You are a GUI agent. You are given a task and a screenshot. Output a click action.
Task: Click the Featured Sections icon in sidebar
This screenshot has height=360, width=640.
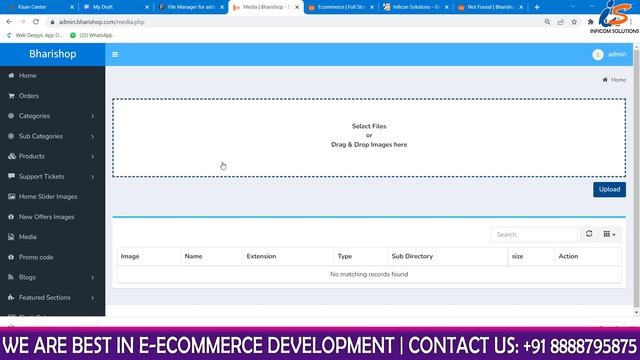11,297
